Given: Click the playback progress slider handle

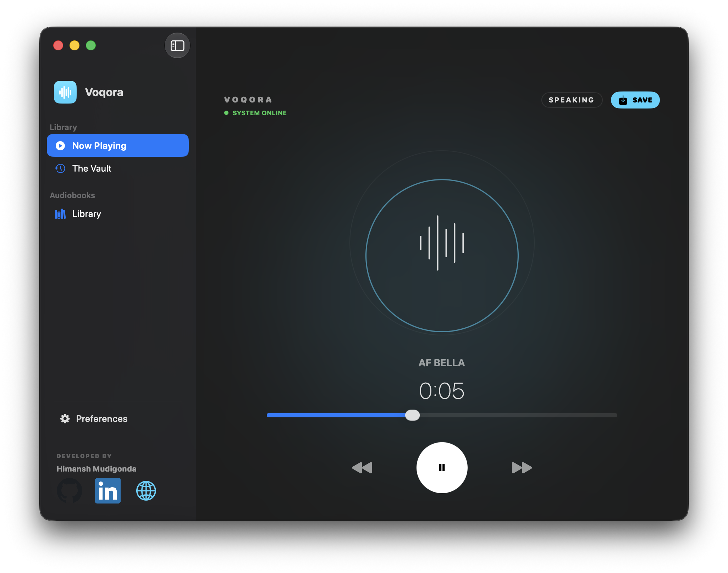Looking at the screenshot, I should [x=412, y=415].
